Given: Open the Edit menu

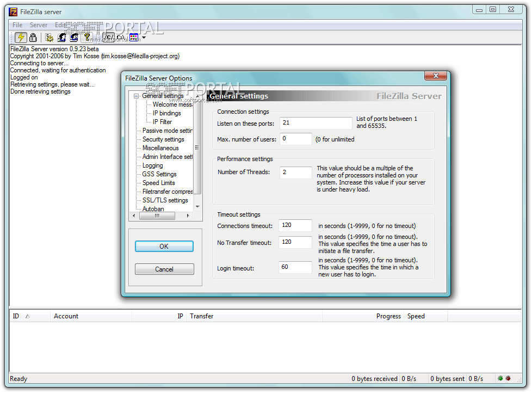Looking at the screenshot, I should [60, 25].
